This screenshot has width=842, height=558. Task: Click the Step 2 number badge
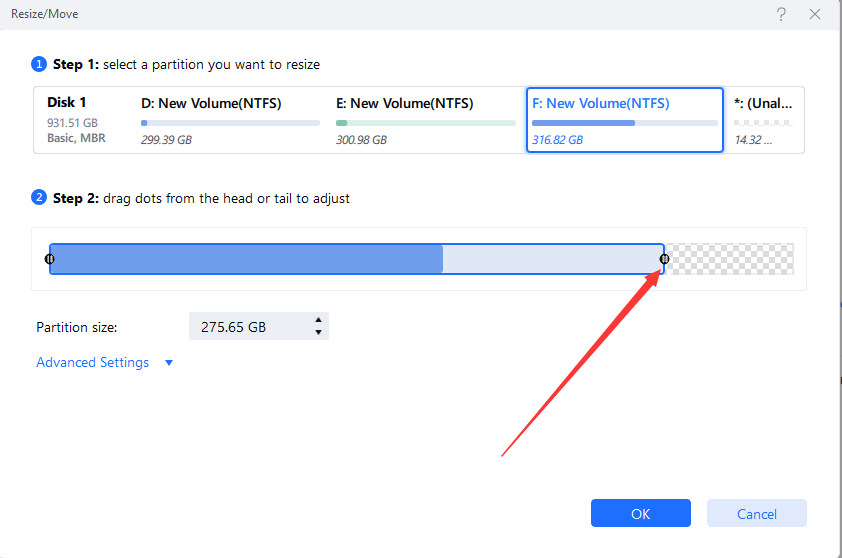click(x=40, y=198)
